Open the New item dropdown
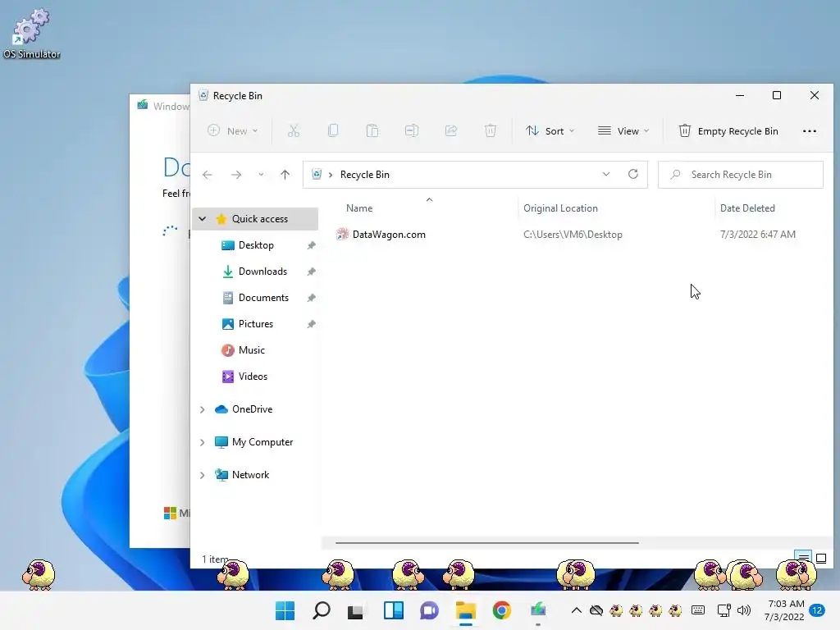The height and width of the screenshot is (630, 840). point(232,130)
